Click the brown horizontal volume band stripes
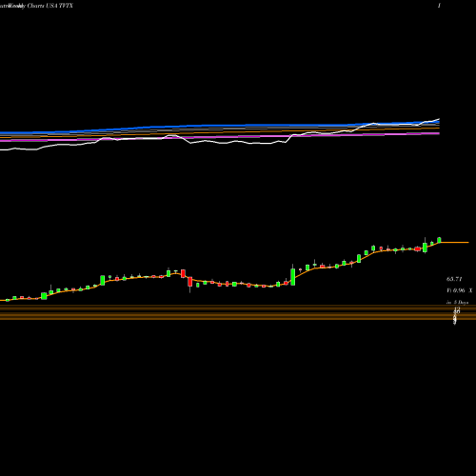 click(238, 312)
